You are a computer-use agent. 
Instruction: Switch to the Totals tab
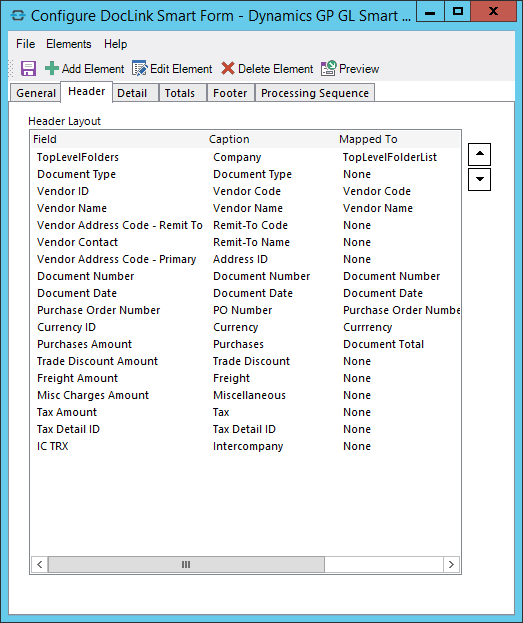(x=180, y=93)
